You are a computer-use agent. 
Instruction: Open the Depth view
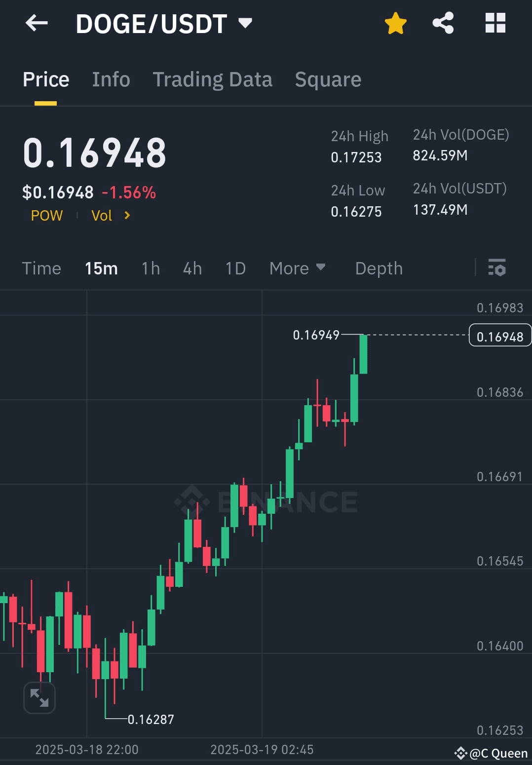pyautogui.click(x=379, y=268)
